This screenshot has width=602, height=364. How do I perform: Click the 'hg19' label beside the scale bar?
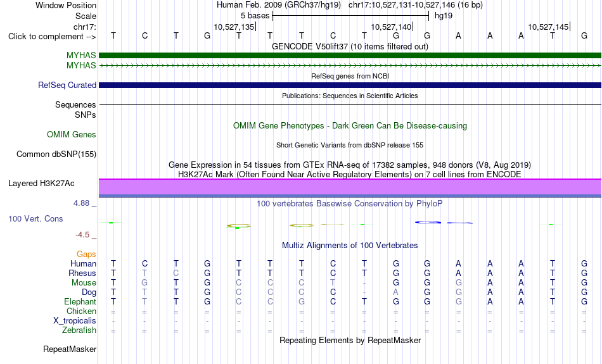pyautogui.click(x=444, y=16)
